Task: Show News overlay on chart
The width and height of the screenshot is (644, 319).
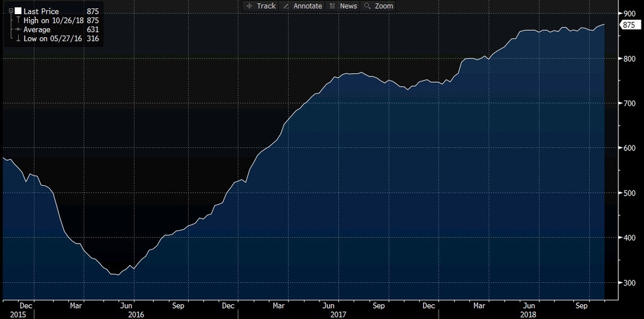Action: click(x=344, y=6)
